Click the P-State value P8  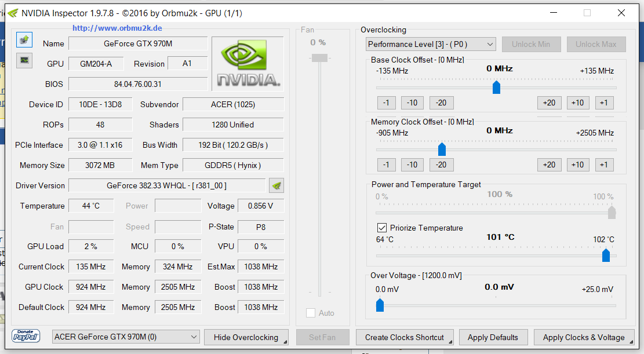pyautogui.click(x=261, y=227)
